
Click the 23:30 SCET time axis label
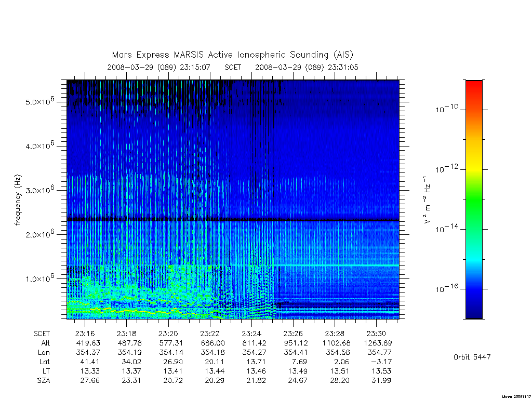[376, 334]
